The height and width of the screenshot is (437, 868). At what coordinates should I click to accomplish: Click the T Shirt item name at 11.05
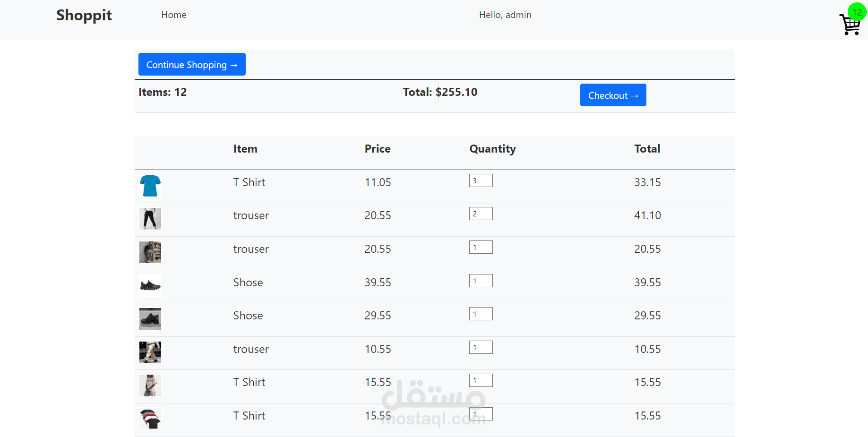coord(249,182)
